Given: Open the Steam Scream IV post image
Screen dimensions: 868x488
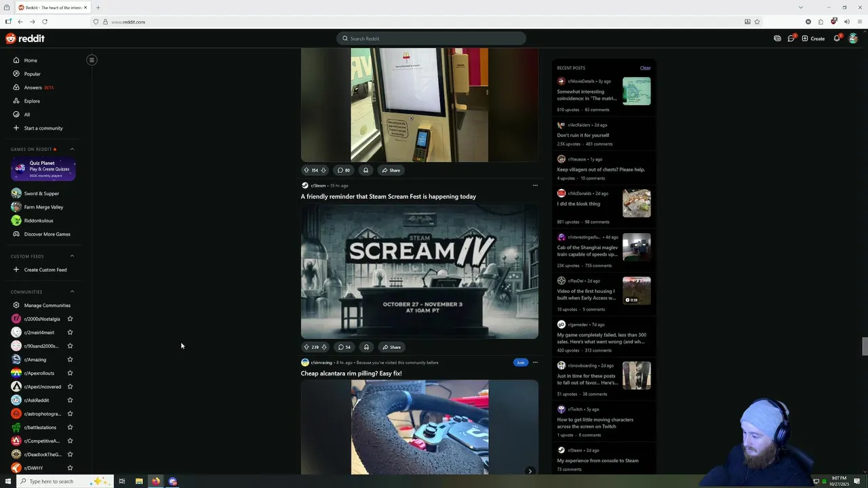Looking at the screenshot, I should coord(420,271).
